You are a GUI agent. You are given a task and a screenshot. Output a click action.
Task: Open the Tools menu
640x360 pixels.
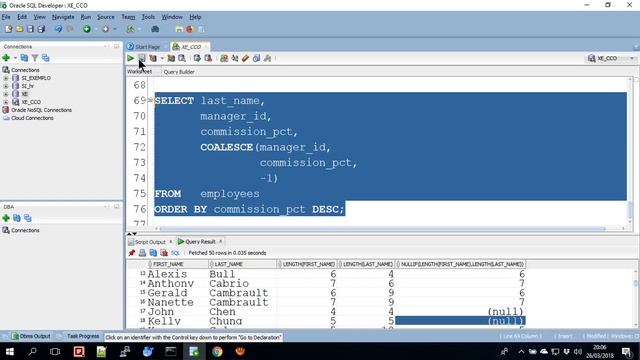coord(148,17)
